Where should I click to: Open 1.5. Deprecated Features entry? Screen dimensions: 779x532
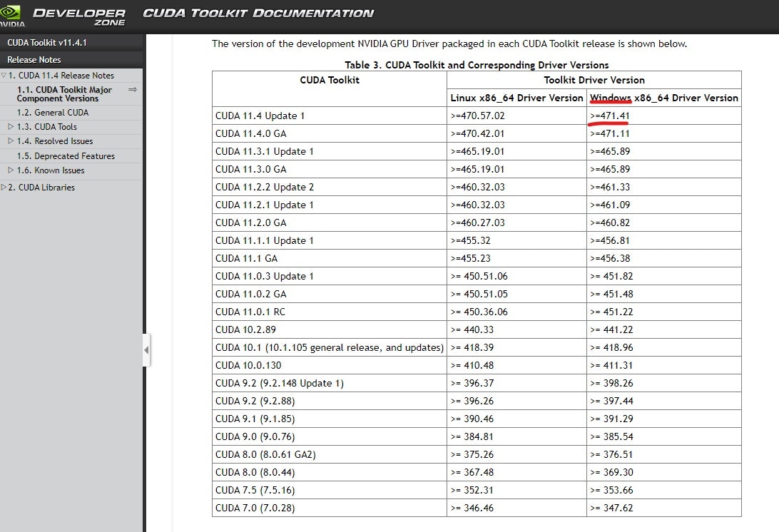click(66, 156)
